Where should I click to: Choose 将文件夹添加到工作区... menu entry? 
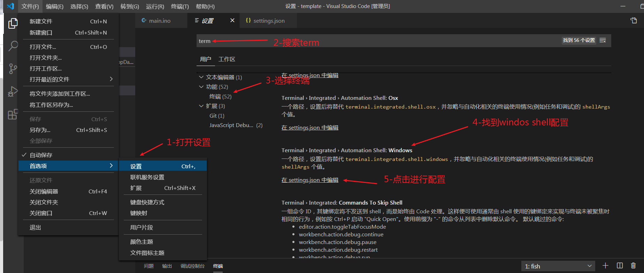[x=68, y=94]
